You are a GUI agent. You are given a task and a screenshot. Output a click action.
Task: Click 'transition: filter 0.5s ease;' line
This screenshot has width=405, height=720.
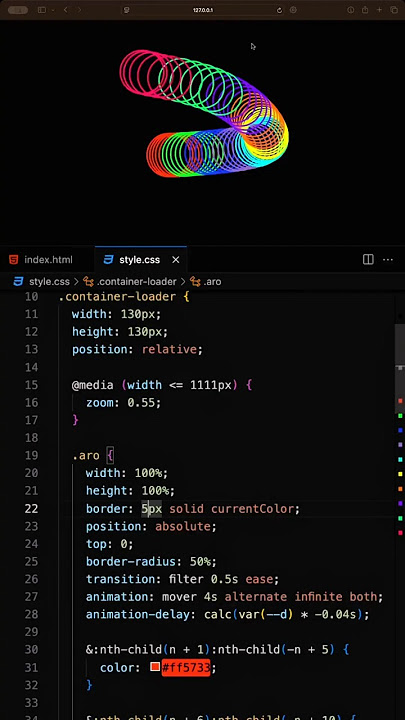coord(182,579)
